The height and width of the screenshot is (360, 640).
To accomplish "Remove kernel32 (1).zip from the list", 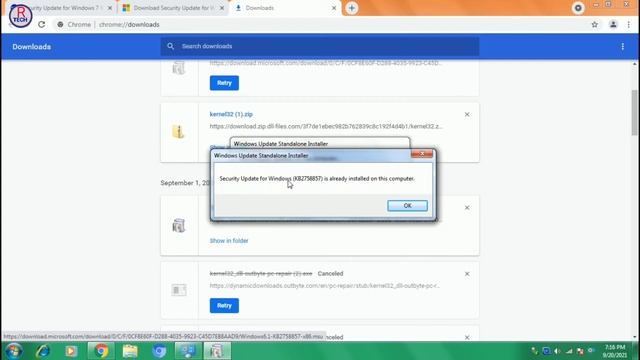I will (467, 115).
